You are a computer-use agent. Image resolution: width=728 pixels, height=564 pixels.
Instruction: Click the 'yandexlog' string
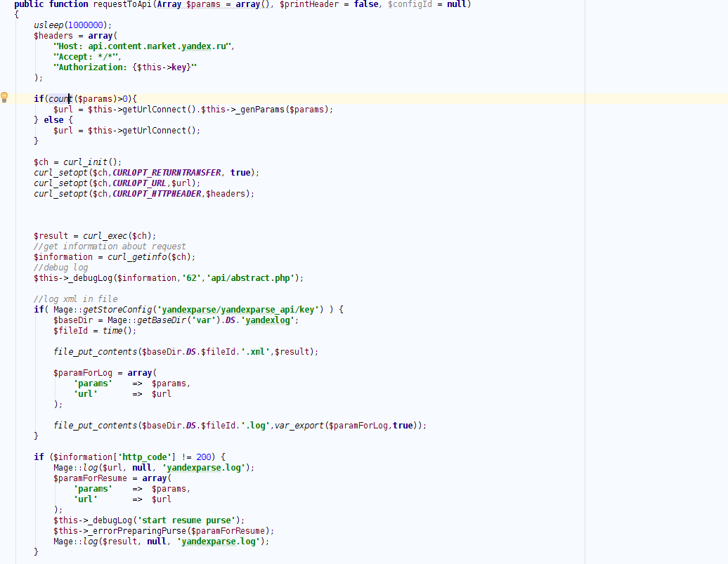click(268, 320)
